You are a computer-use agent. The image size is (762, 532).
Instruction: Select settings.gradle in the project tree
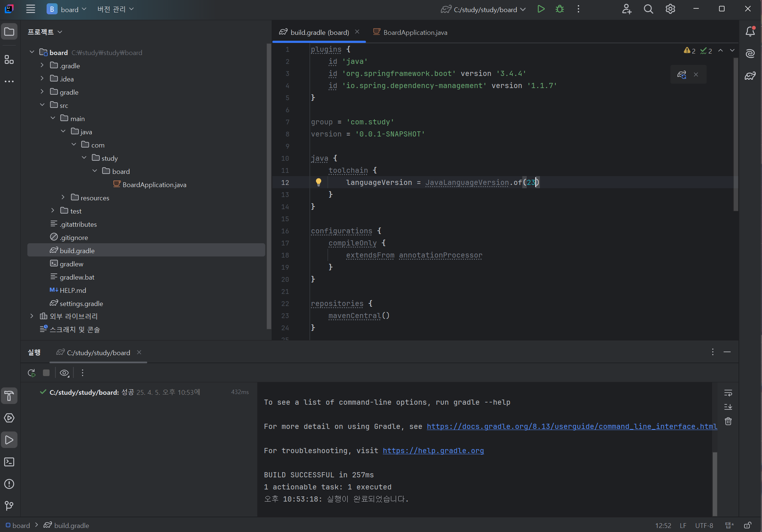pos(81,303)
